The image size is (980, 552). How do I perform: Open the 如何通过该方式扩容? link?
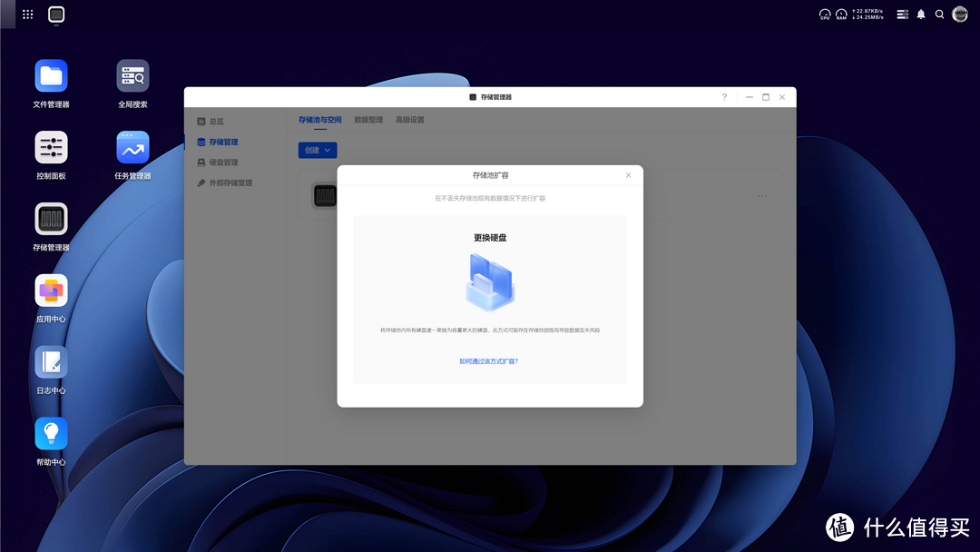coord(489,361)
